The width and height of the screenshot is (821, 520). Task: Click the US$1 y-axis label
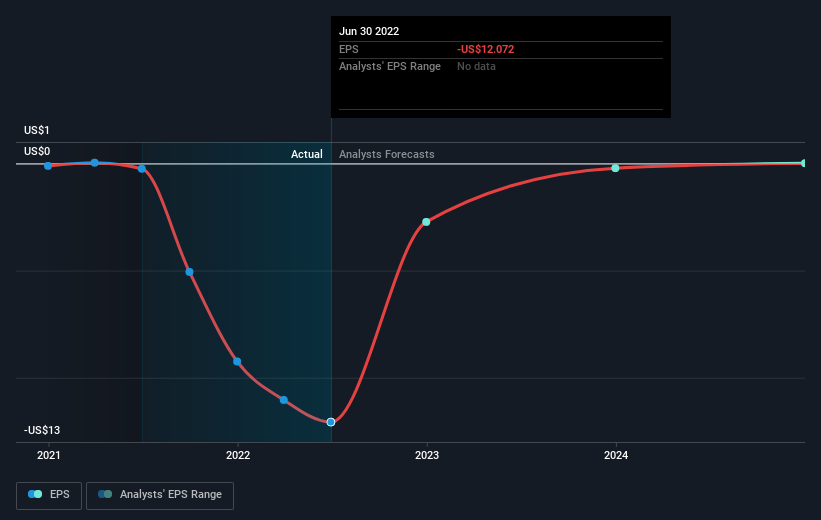tap(37, 130)
